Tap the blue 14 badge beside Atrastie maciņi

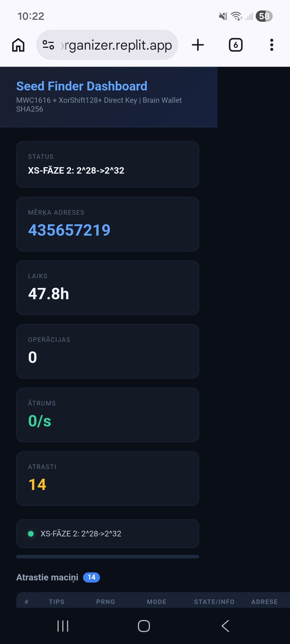click(x=91, y=577)
